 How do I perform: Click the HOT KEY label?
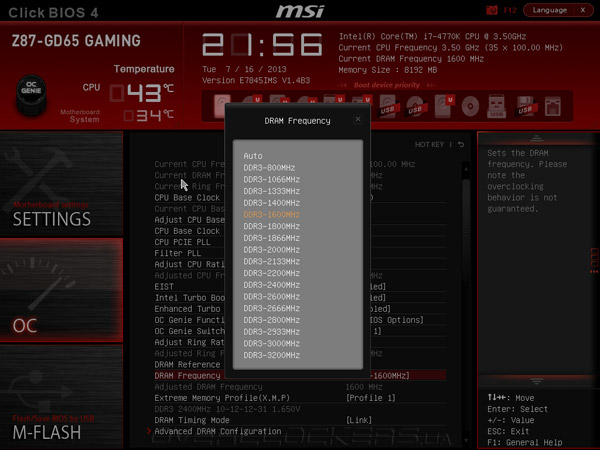click(x=429, y=145)
